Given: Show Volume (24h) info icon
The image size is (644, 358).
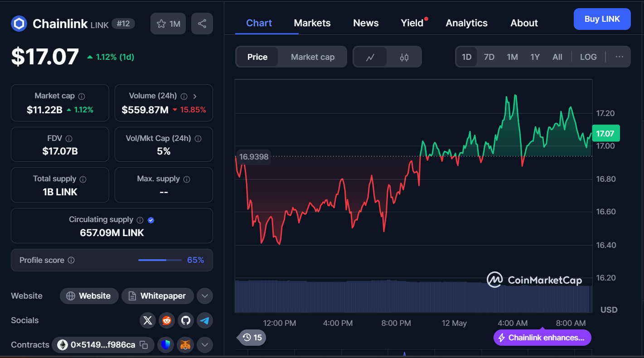Looking at the screenshot, I should pyautogui.click(x=184, y=96).
